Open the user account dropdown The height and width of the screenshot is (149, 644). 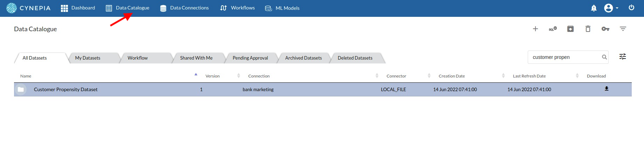tap(611, 8)
